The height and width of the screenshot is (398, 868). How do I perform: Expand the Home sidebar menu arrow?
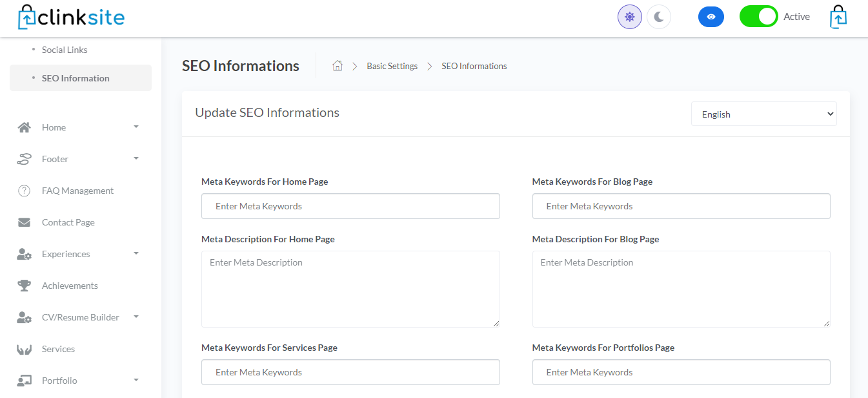(136, 127)
